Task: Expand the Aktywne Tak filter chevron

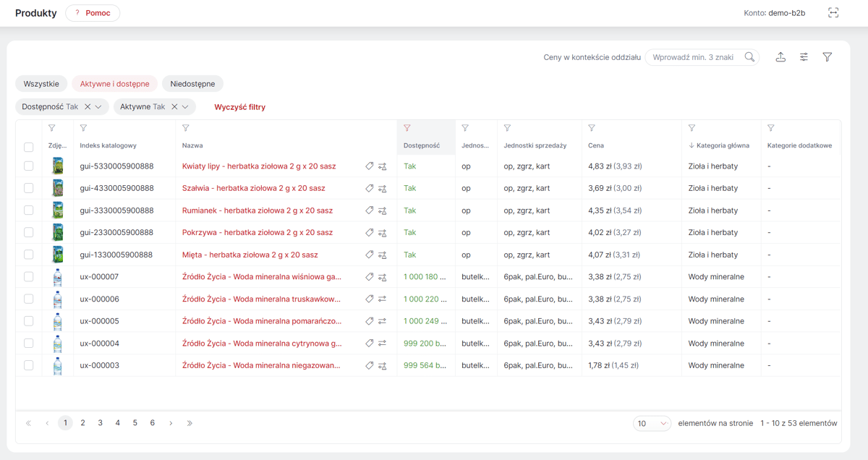Action: pos(185,107)
